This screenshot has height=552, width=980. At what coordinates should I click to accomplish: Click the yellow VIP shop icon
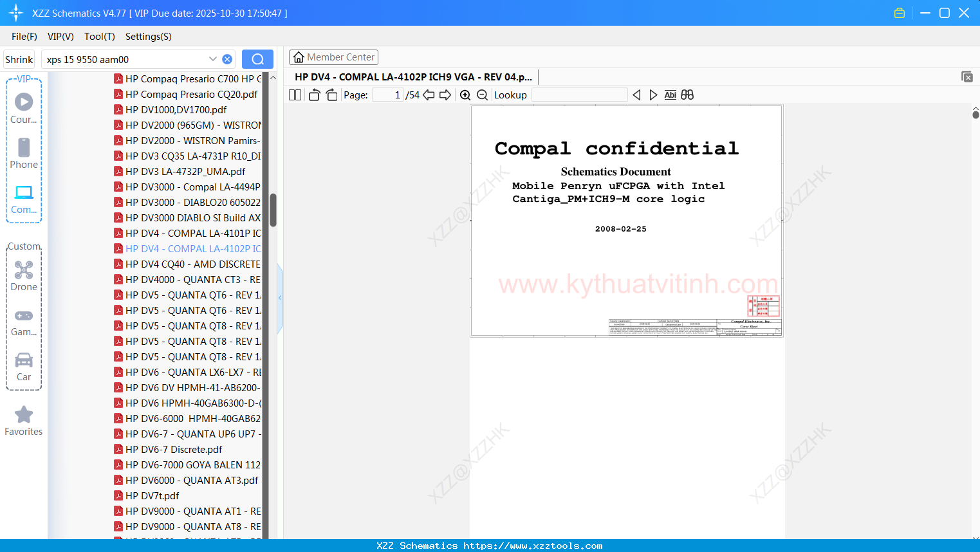click(900, 13)
